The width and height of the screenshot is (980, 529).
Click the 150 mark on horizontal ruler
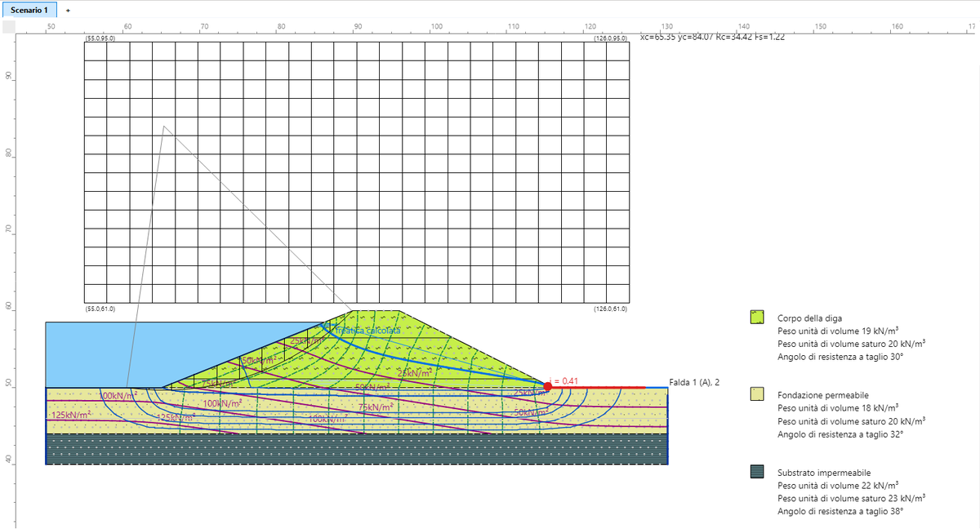click(821, 26)
